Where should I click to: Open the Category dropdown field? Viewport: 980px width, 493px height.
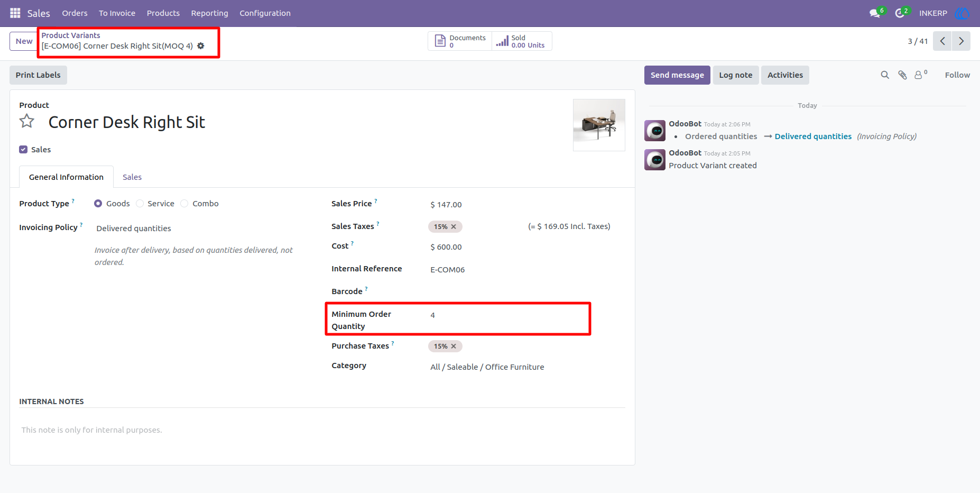pyautogui.click(x=527, y=367)
